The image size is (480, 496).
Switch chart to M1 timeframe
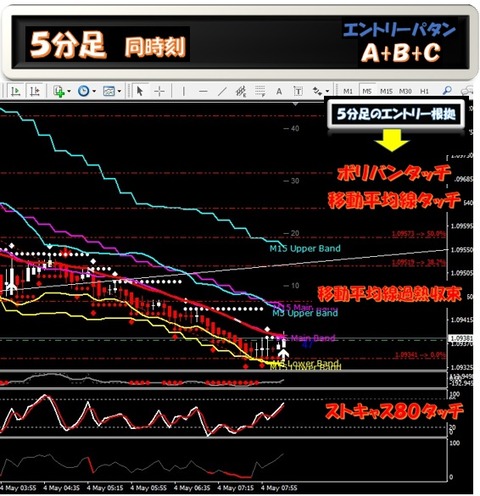coord(348,91)
